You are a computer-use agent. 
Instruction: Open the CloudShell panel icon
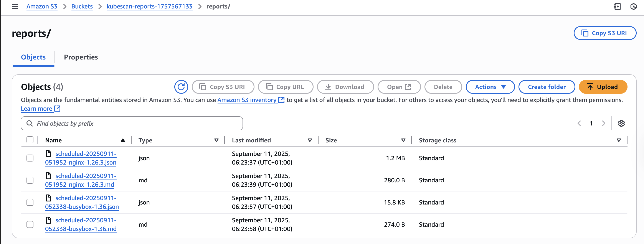coord(617,7)
